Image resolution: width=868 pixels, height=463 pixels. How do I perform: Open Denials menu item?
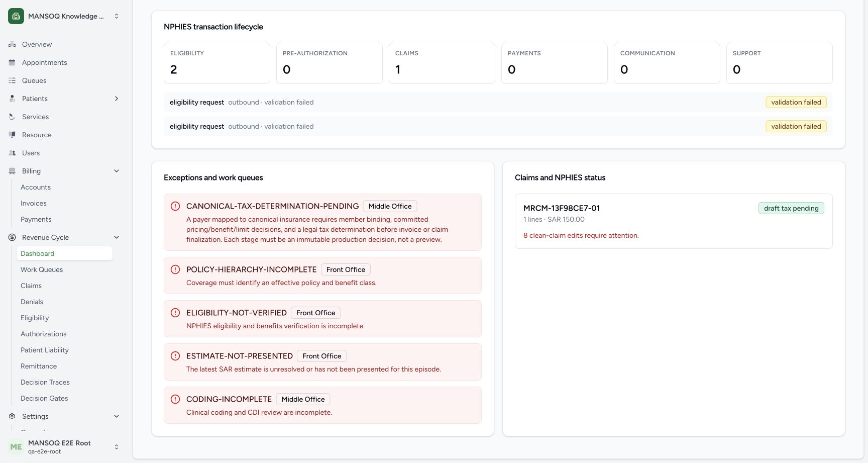click(64, 302)
